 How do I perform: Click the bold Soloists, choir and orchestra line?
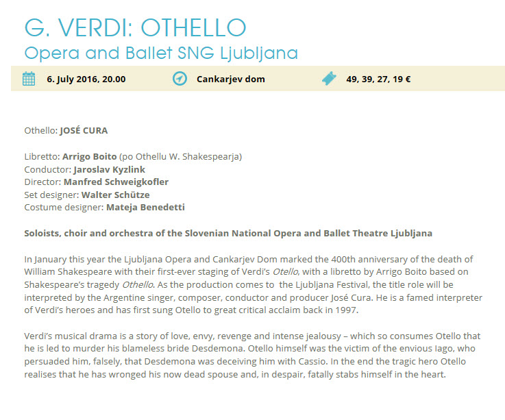pyautogui.click(x=228, y=233)
